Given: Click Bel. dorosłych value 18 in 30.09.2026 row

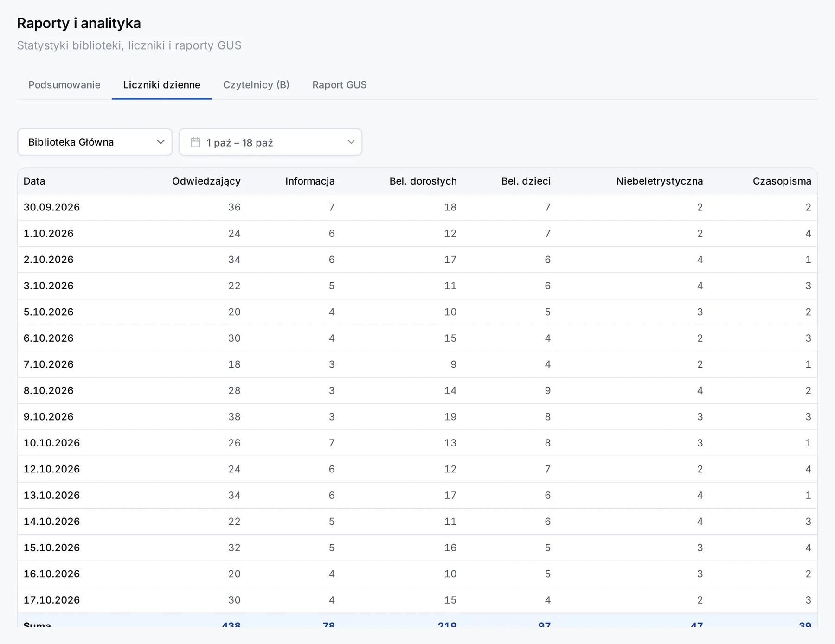Looking at the screenshot, I should tap(450, 207).
